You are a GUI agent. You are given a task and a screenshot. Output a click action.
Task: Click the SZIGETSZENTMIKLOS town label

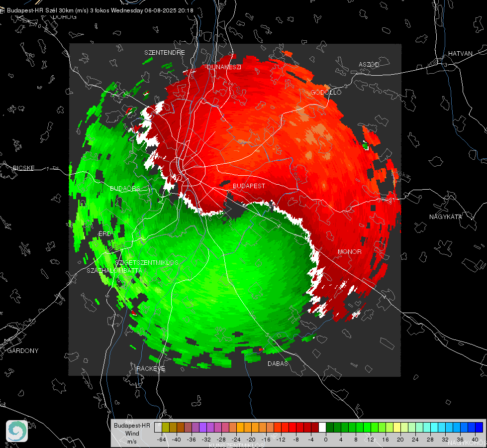click(x=147, y=263)
